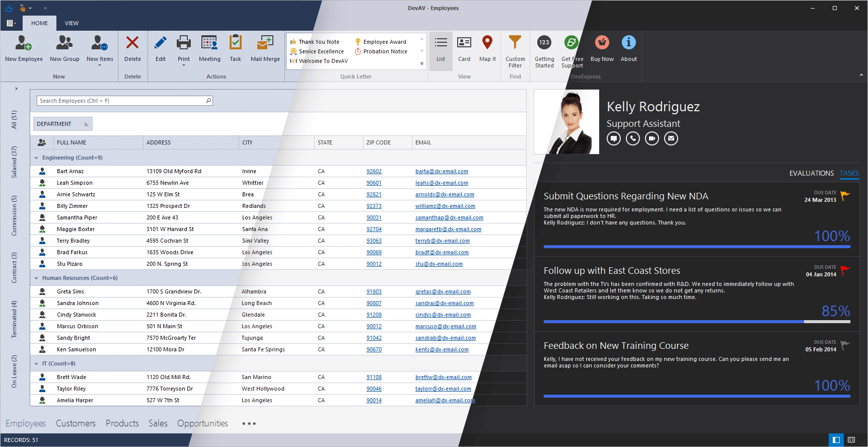Call Kelly Rodriguez with phone icon
868x447 pixels.
point(633,138)
